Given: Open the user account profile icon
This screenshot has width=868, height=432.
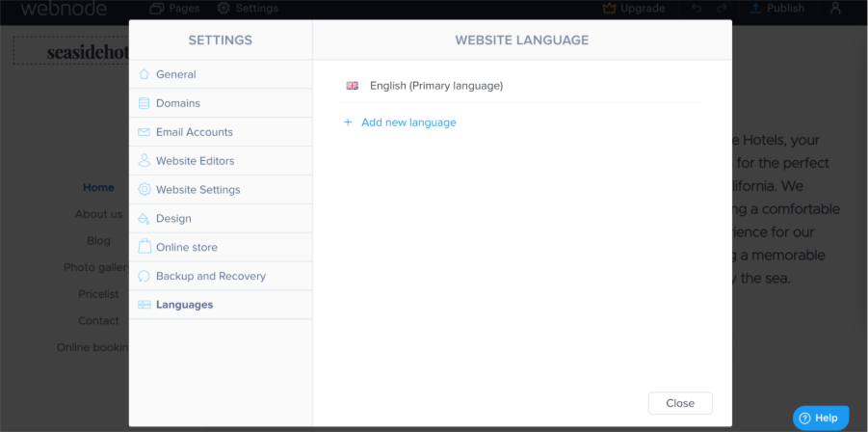Looking at the screenshot, I should pos(835,9).
